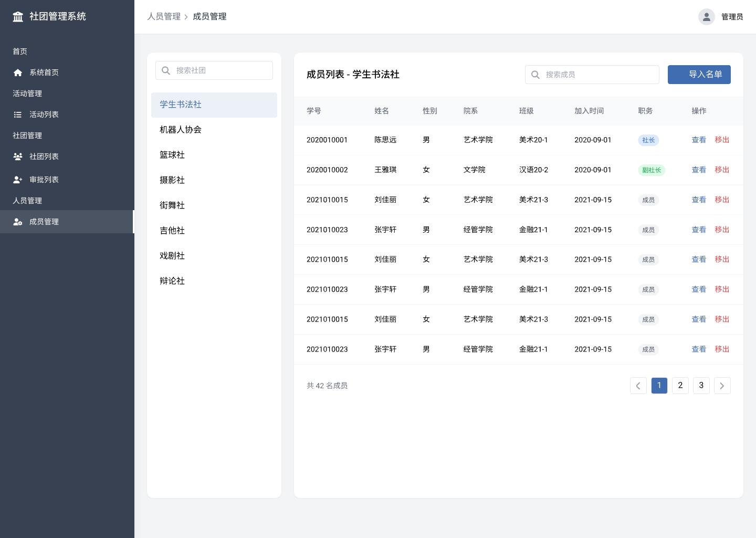756x538 pixels.
Task: View details for 陈思远
Action: point(698,140)
